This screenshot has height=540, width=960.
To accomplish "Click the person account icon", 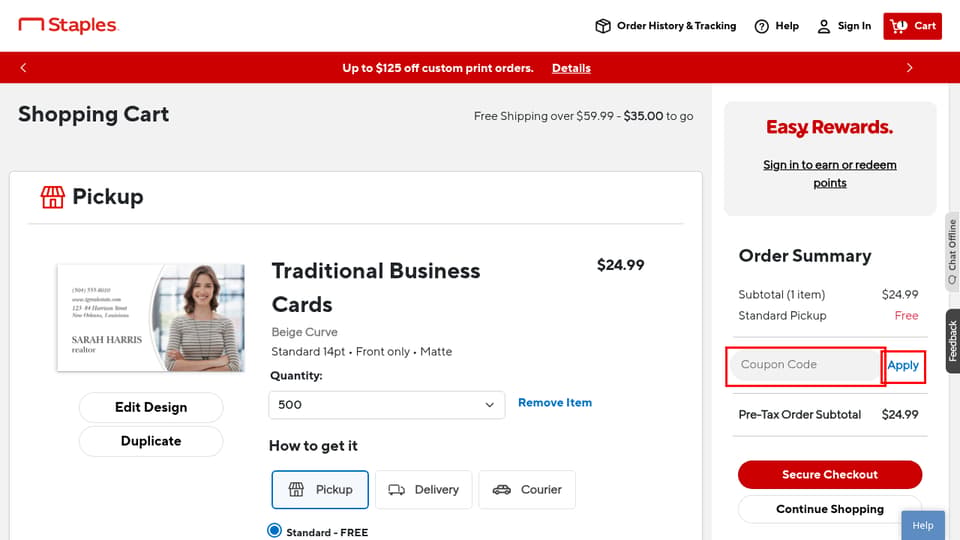I will [x=823, y=26].
